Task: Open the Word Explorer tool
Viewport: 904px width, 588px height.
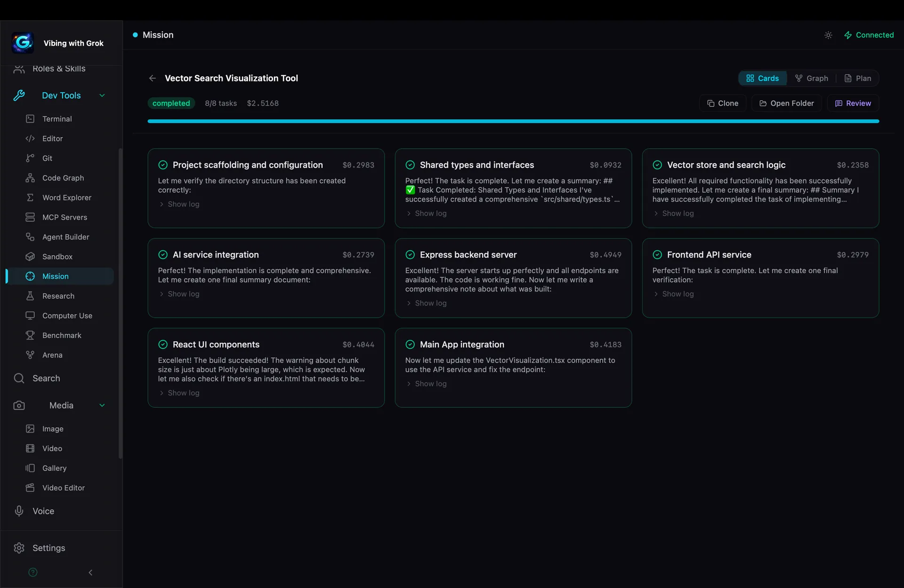Action: 66,197
